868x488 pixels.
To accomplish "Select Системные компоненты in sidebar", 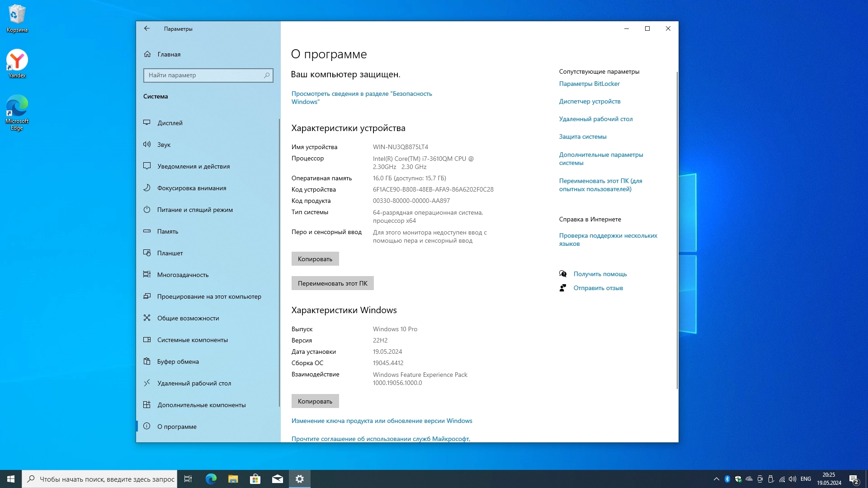I will pos(192,340).
